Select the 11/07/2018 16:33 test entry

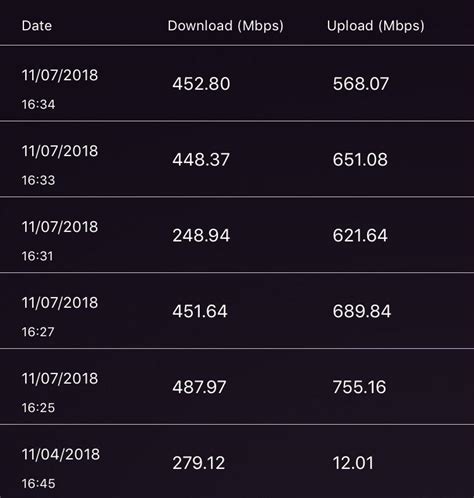tap(237, 159)
